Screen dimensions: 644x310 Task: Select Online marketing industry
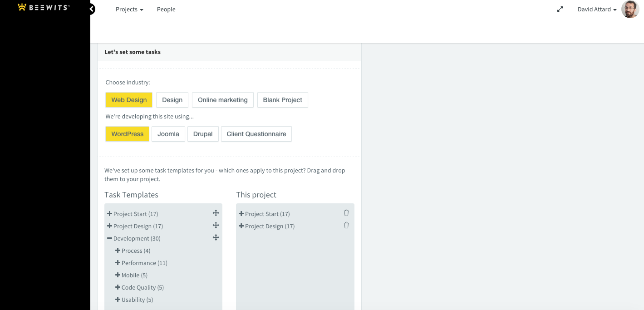[223, 100]
